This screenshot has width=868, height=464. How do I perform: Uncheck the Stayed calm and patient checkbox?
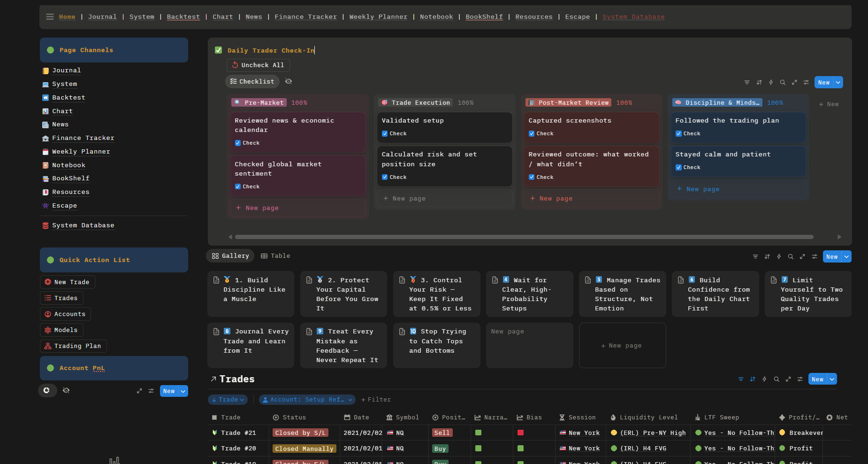point(678,168)
